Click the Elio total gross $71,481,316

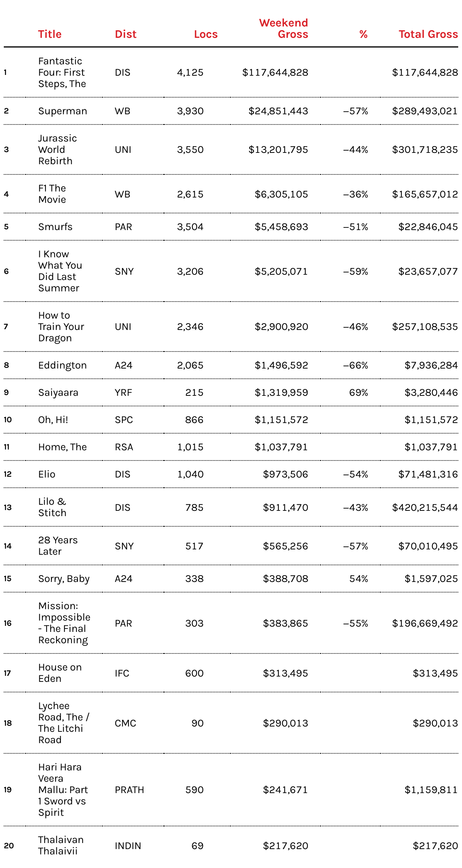point(428,474)
